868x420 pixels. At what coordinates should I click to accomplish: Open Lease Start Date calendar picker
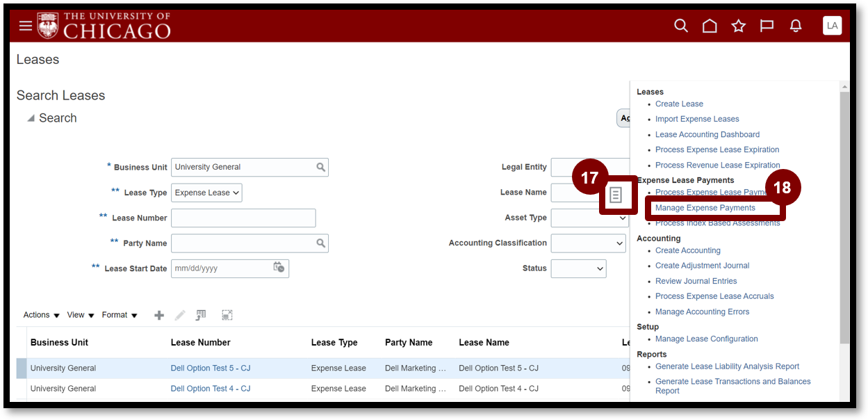coord(279,268)
